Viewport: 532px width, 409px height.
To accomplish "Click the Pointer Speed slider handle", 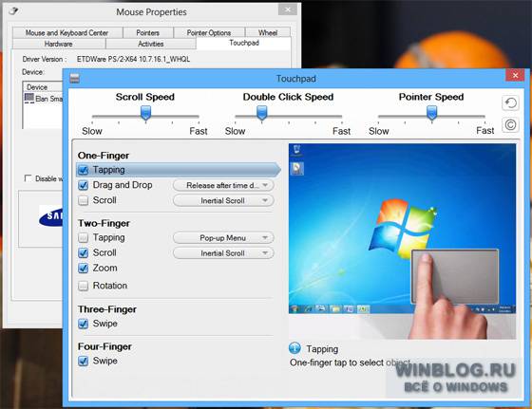I will (431, 113).
